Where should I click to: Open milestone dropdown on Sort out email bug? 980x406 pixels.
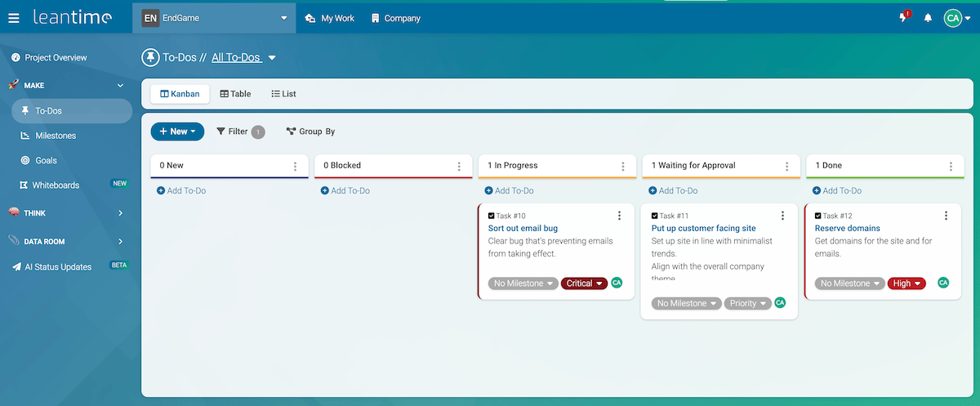(523, 283)
